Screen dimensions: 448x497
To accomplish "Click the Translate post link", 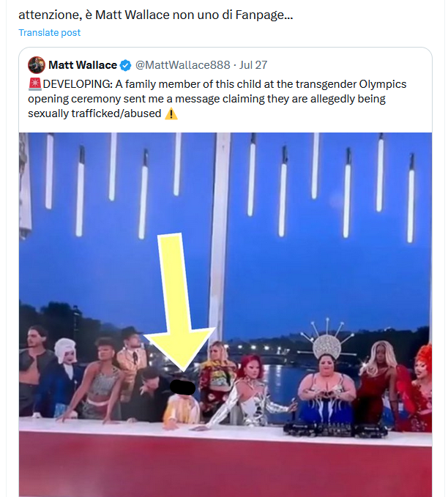I will [49, 32].
